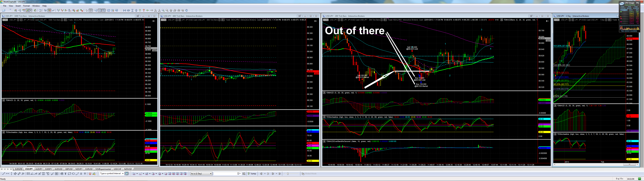Open the 'As is (1 Day)' dropdown
644x181 pixels.
[x=201, y=174]
